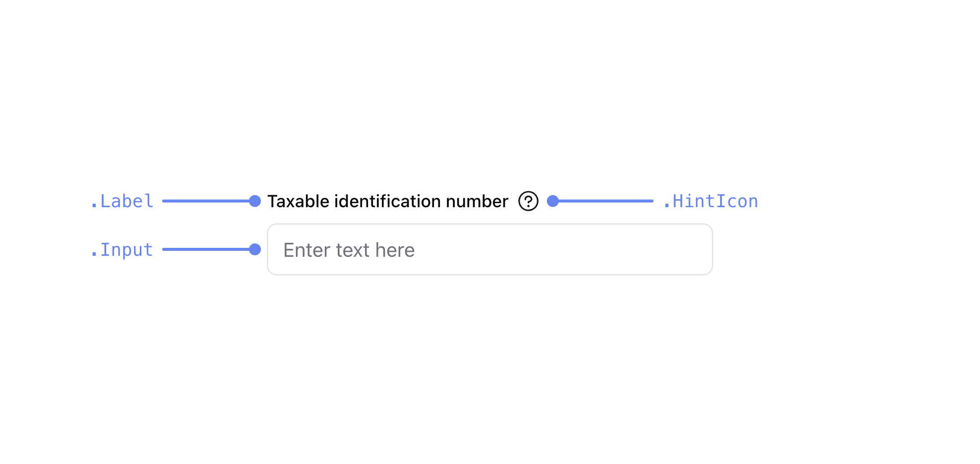Viewport: 980px width, 464px height.
Task: Click the blue connector line next to .Label
Action: [206, 201]
